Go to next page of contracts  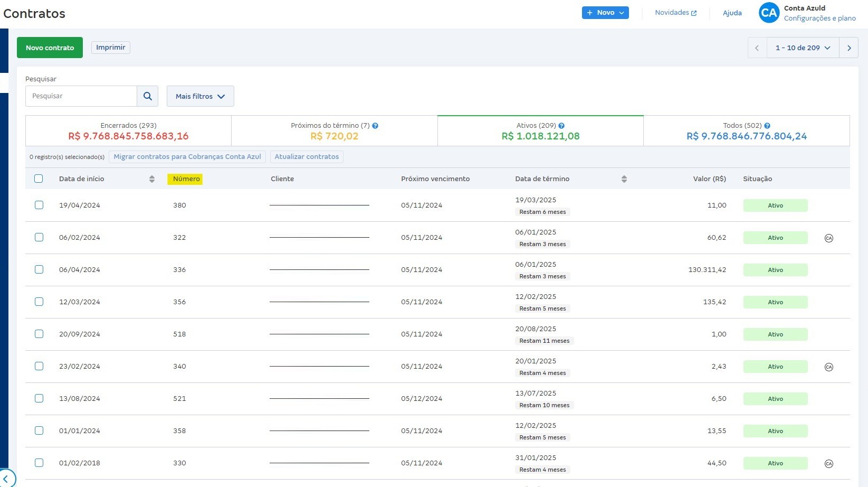click(x=848, y=48)
